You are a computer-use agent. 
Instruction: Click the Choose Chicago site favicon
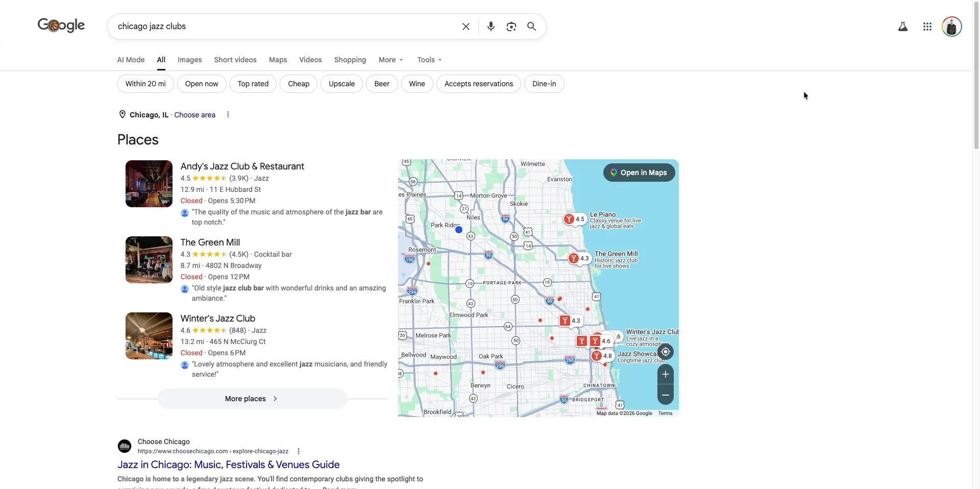click(x=125, y=446)
